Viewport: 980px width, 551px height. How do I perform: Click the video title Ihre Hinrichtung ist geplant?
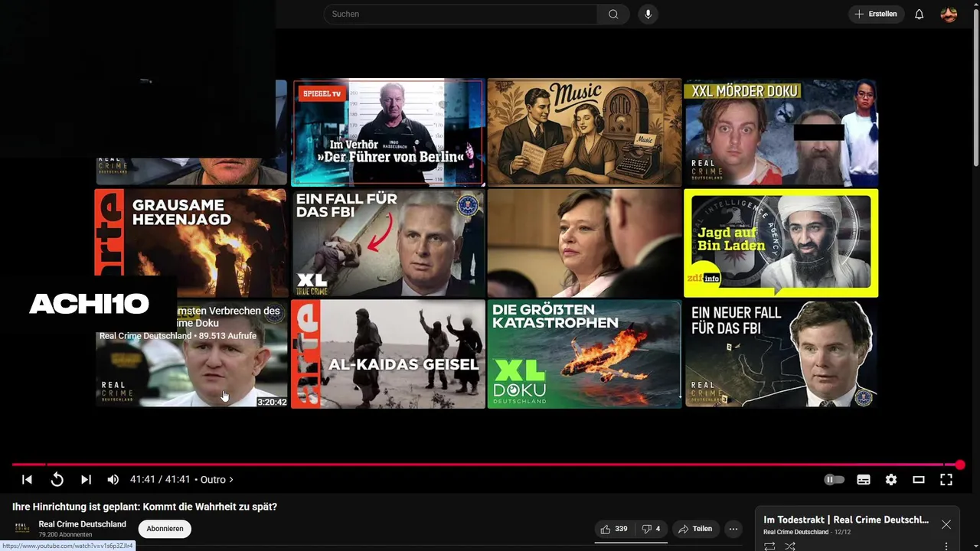(145, 507)
